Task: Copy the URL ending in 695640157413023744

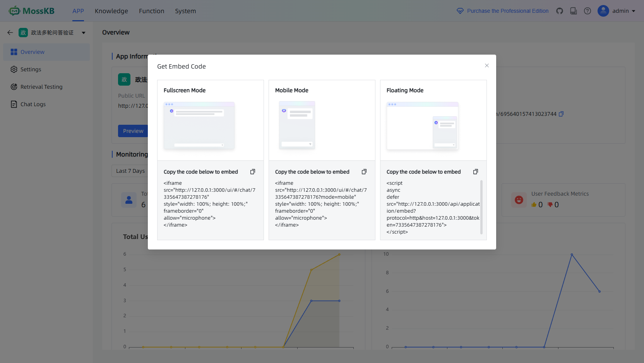Action: point(561,114)
